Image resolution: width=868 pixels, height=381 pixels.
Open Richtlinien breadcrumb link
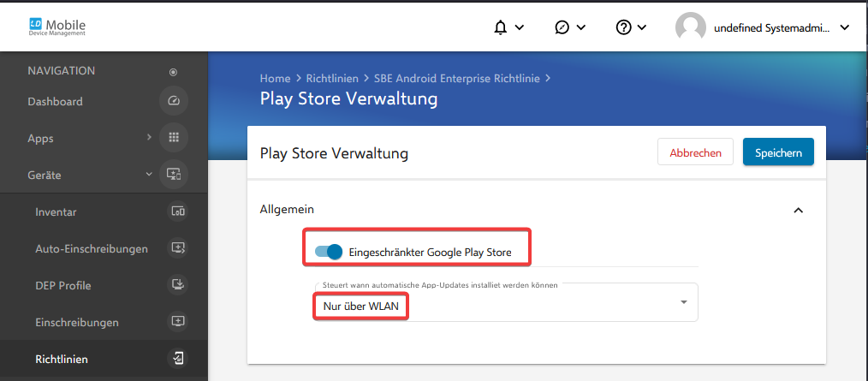pyautogui.click(x=332, y=78)
